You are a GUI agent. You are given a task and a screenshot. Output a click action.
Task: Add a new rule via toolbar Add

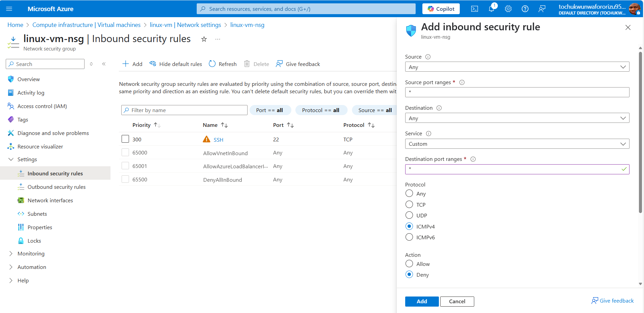(132, 64)
